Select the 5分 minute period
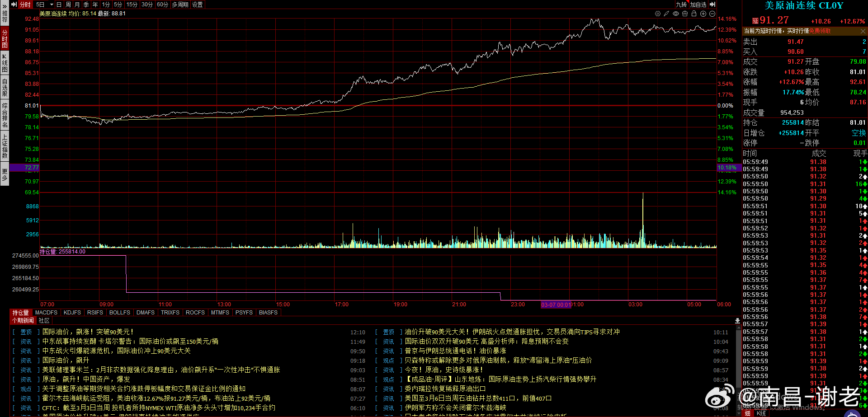The image size is (868, 417). (118, 5)
